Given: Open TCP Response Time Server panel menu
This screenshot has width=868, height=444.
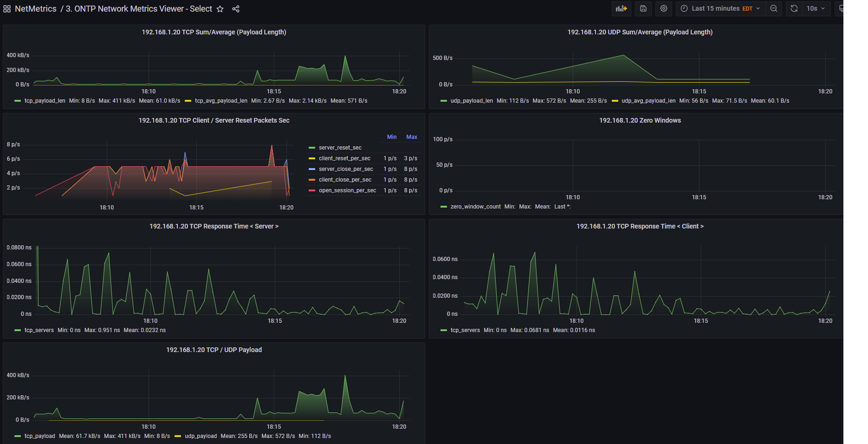Looking at the screenshot, I should tap(214, 226).
